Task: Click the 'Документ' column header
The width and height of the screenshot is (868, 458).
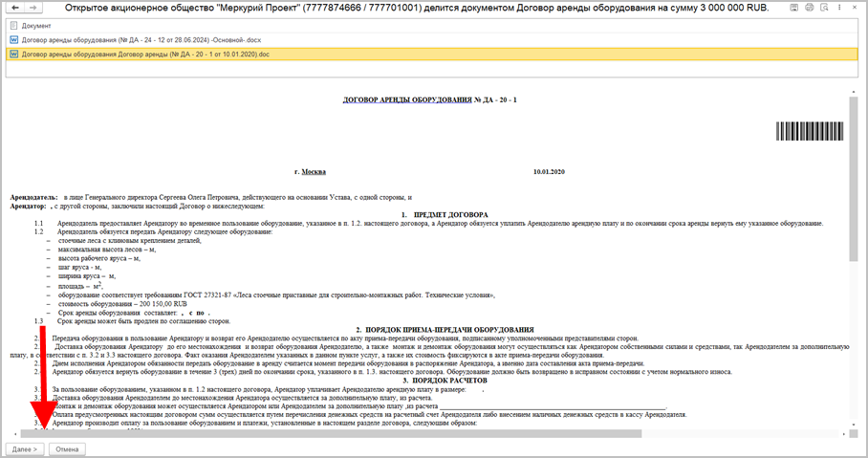Action: pos(36,26)
